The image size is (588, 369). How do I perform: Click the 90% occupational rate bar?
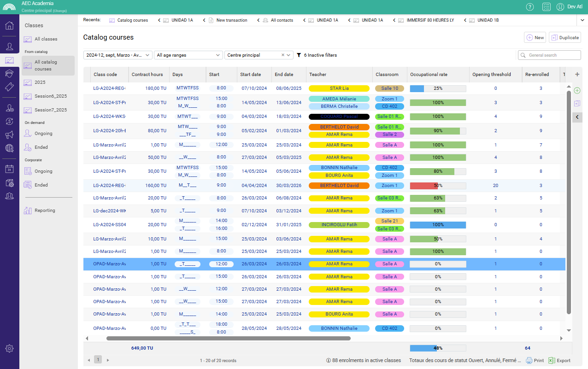[x=438, y=131]
